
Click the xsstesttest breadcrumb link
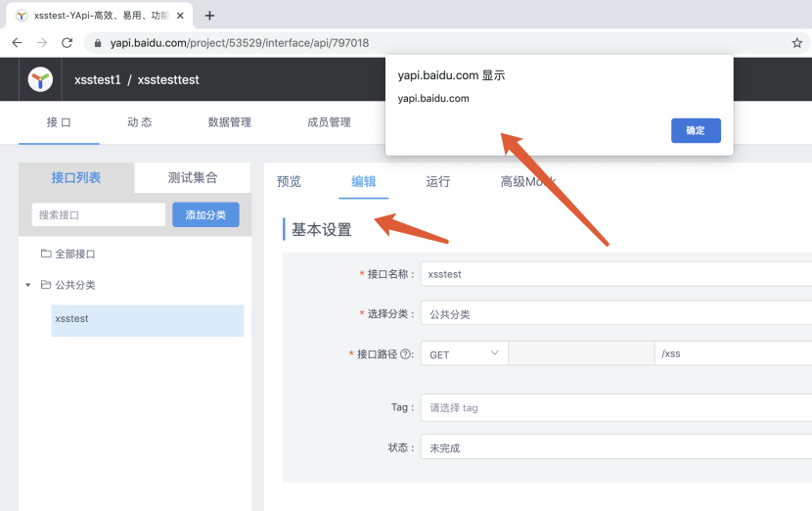click(168, 80)
